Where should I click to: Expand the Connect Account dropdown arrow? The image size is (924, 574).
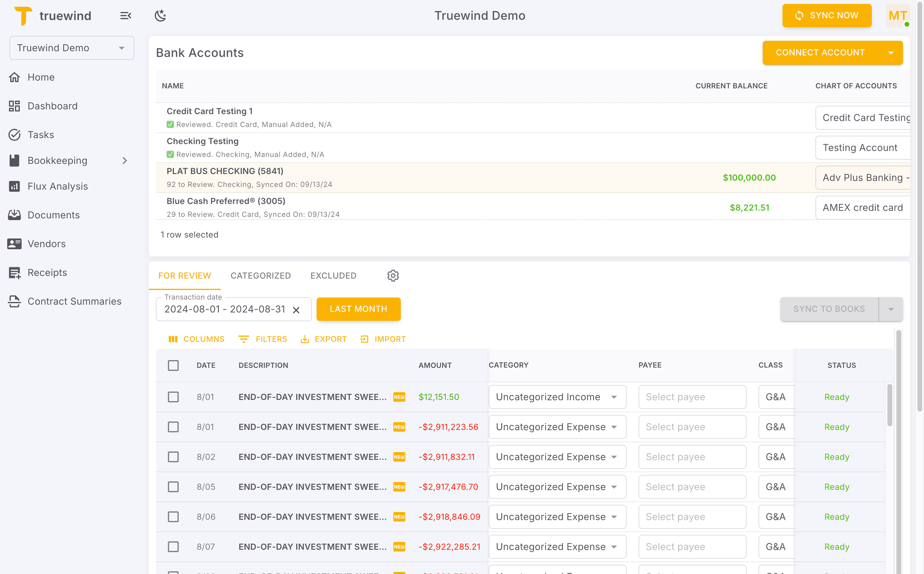click(x=891, y=52)
